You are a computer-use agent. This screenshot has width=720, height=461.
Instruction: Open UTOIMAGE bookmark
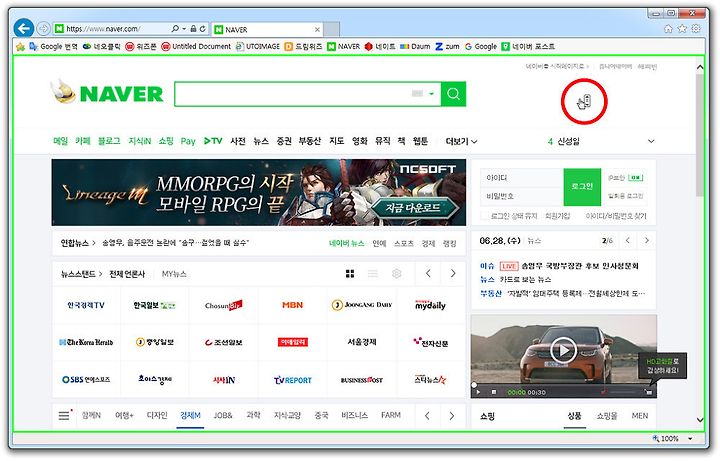point(258,46)
